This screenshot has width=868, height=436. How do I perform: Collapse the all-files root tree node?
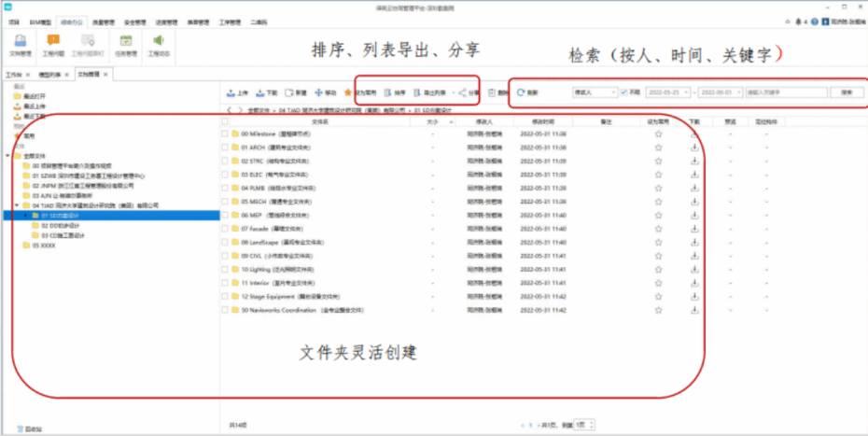(x=7, y=156)
